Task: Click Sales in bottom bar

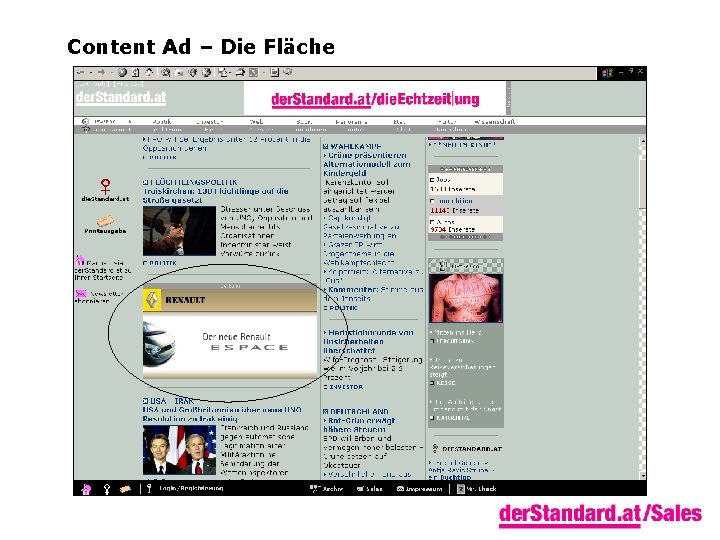Action: 370,489
